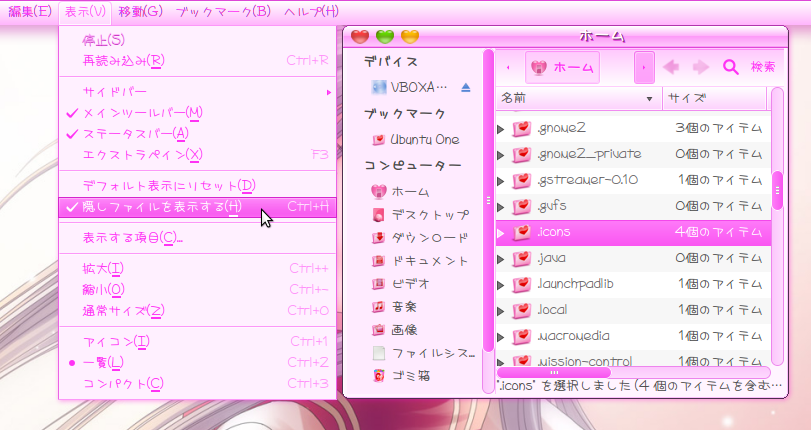Choose 拡大 zoom in menu item
The height and width of the screenshot is (430, 811).
point(198,269)
